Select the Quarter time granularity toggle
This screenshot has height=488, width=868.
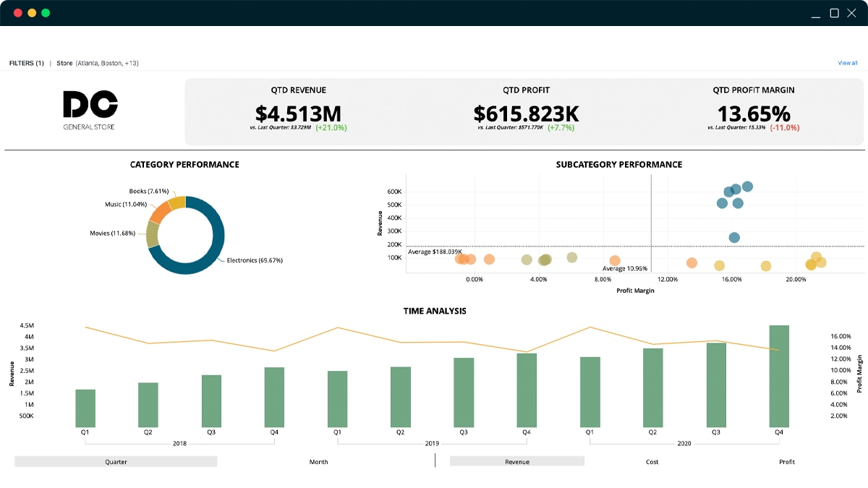[116, 461]
